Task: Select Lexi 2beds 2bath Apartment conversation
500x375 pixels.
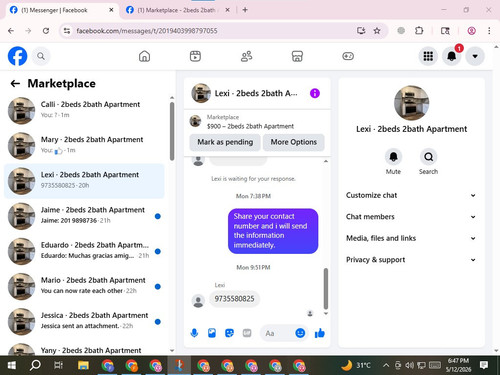Action: [x=84, y=181]
